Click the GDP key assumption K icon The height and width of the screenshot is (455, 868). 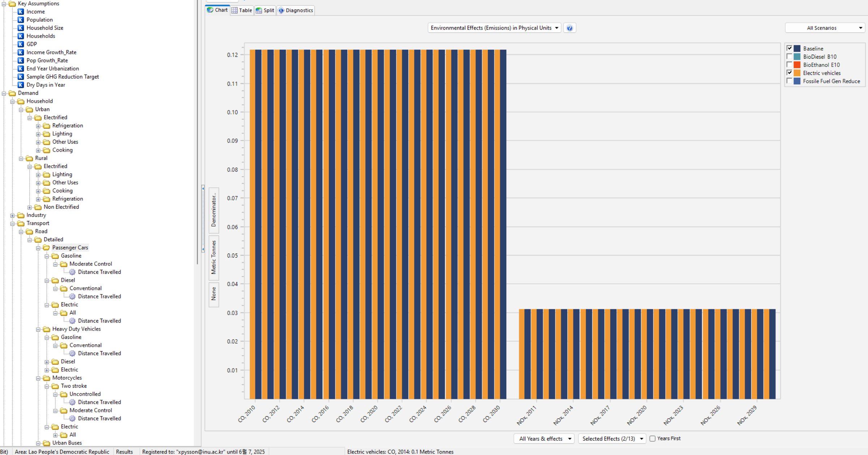[21, 44]
